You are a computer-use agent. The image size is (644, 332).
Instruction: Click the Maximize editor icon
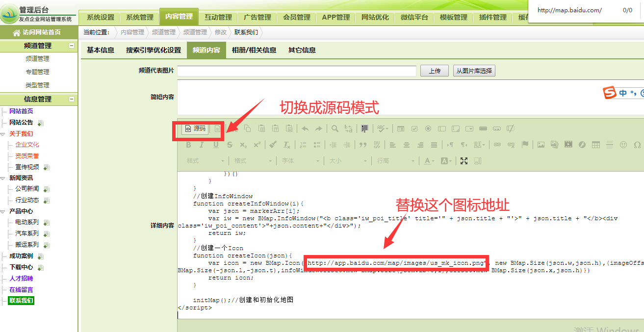[464, 161]
